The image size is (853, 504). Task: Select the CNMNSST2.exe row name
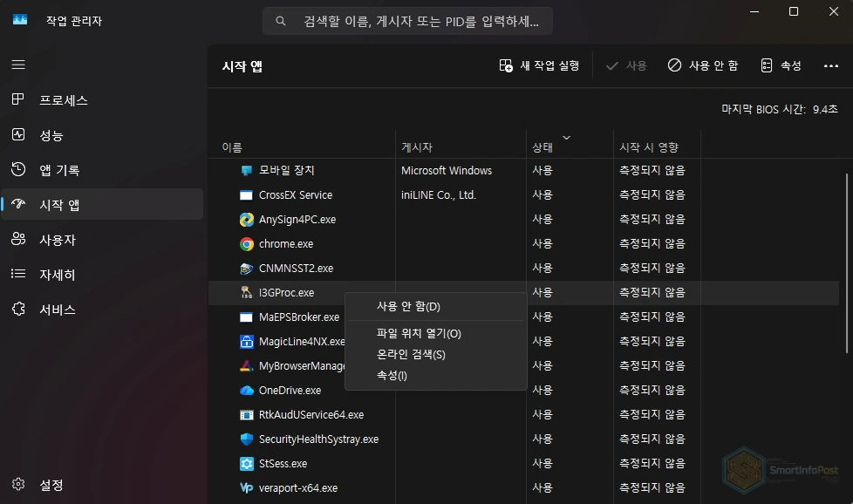(296, 269)
